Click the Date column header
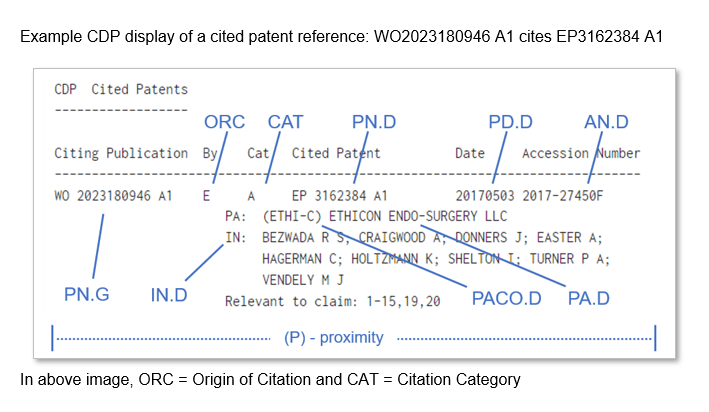The height and width of the screenshot is (412, 709). tap(470, 153)
